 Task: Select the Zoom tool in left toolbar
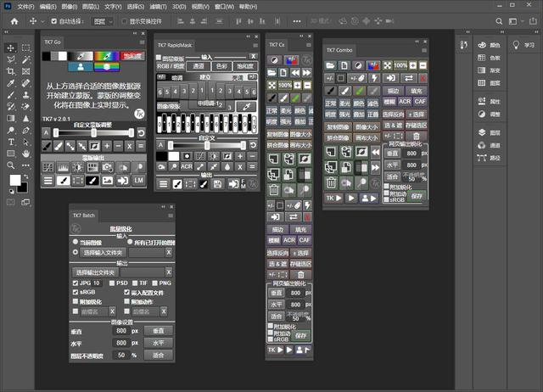click(11, 165)
